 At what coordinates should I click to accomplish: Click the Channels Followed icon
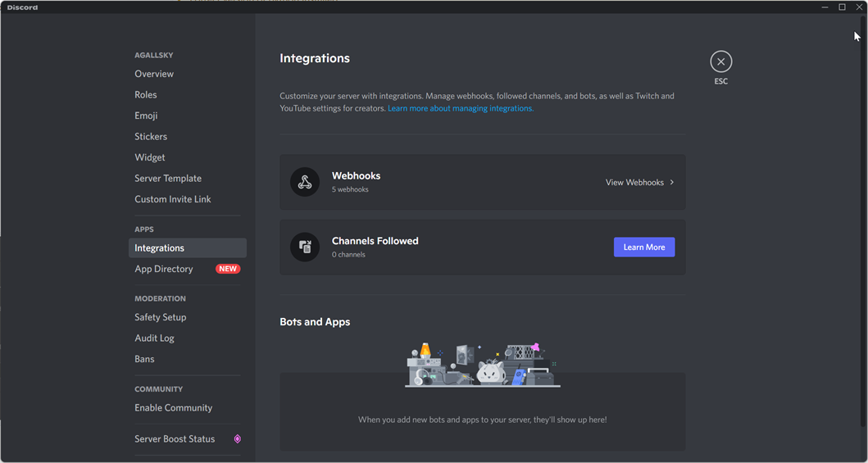coord(305,247)
